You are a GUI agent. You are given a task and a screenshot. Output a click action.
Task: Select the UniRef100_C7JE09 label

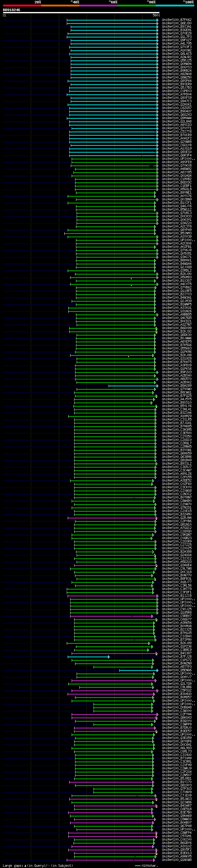pos(177,796)
